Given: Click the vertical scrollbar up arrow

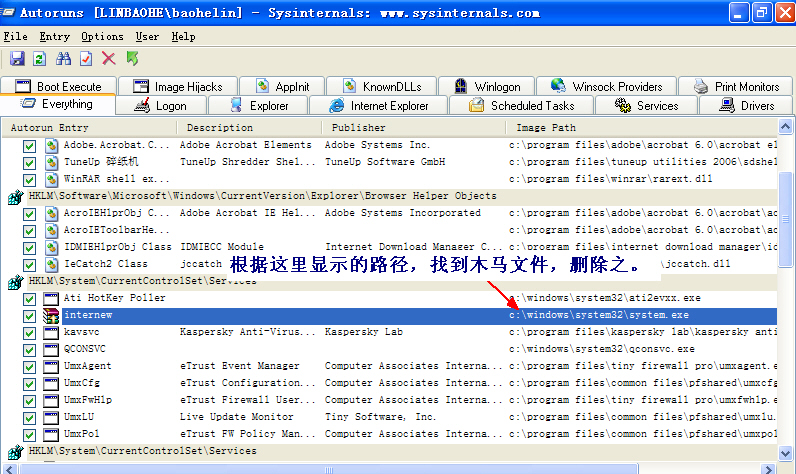Looking at the screenshot, I should coord(785,127).
